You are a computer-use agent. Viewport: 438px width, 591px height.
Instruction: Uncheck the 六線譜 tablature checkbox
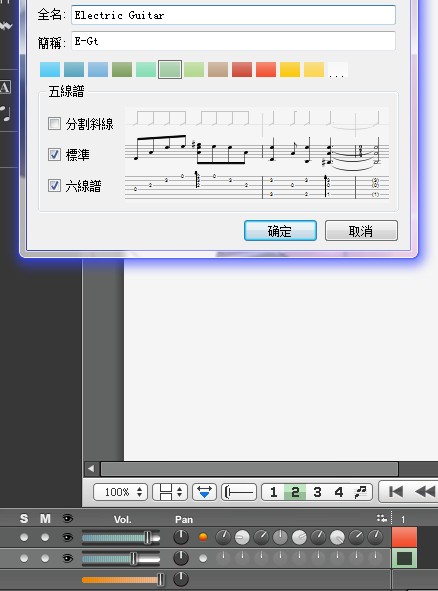click(x=54, y=185)
